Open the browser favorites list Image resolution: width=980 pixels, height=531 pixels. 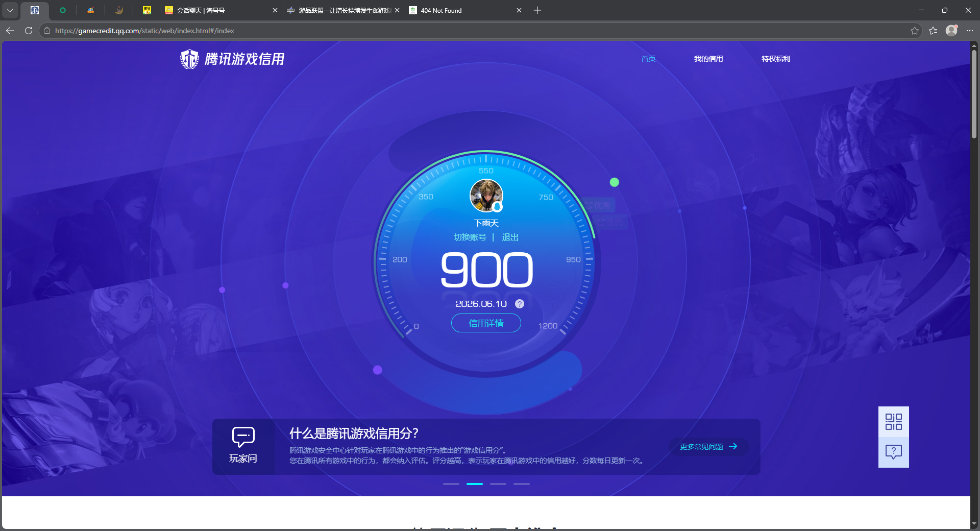coord(933,31)
